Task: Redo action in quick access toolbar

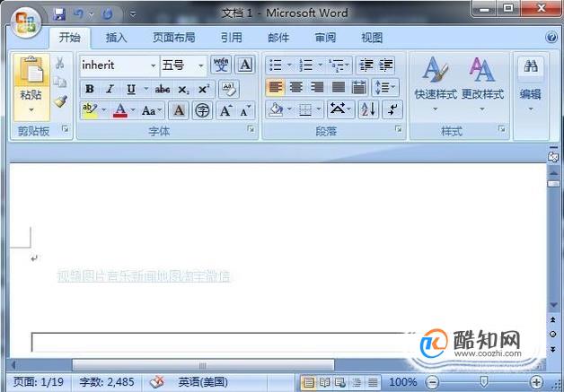Action: tap(108, 14)
